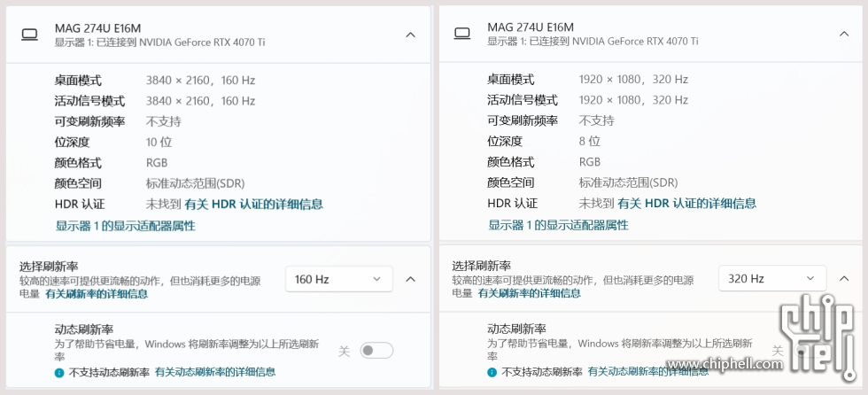Collapse the MAG 274U E16M header in 320 Hz panel
868x395 pixels.
[843, 34]
